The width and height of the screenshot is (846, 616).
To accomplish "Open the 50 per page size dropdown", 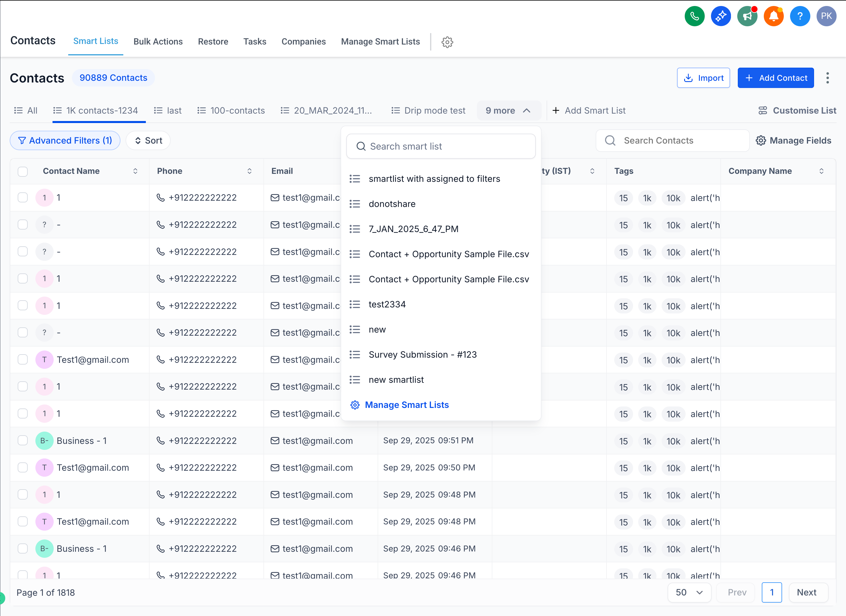I will (689, 592).
